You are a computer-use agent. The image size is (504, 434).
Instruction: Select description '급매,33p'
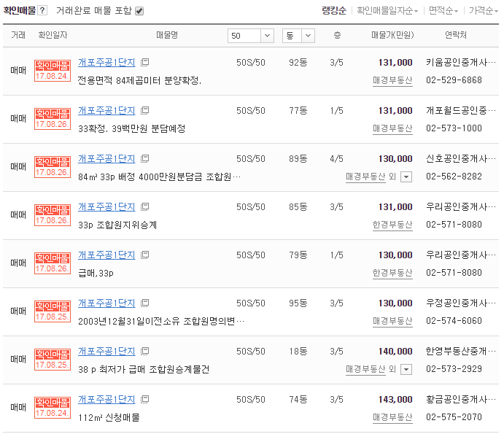tap(96, 273)
